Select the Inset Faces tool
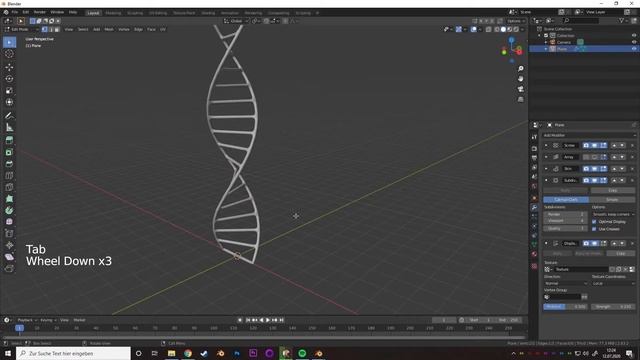This screenshot has width=640, height=360. tap(9, 152)
